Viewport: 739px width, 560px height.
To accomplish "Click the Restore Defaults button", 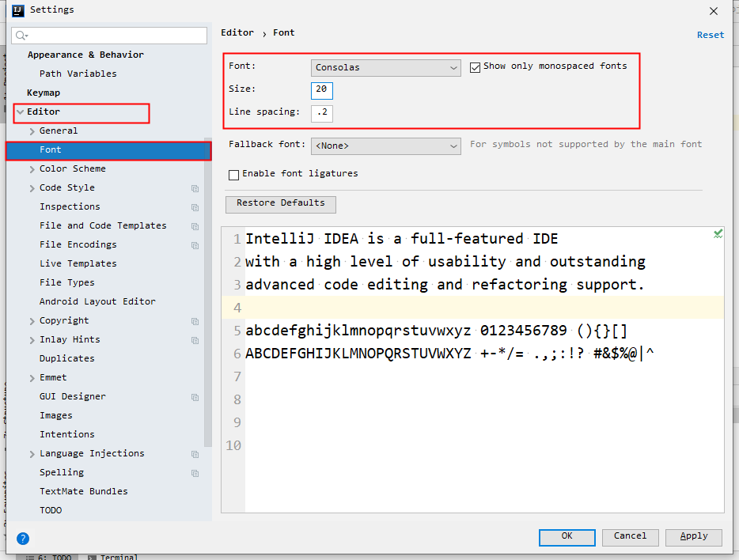I will [280, 204].
